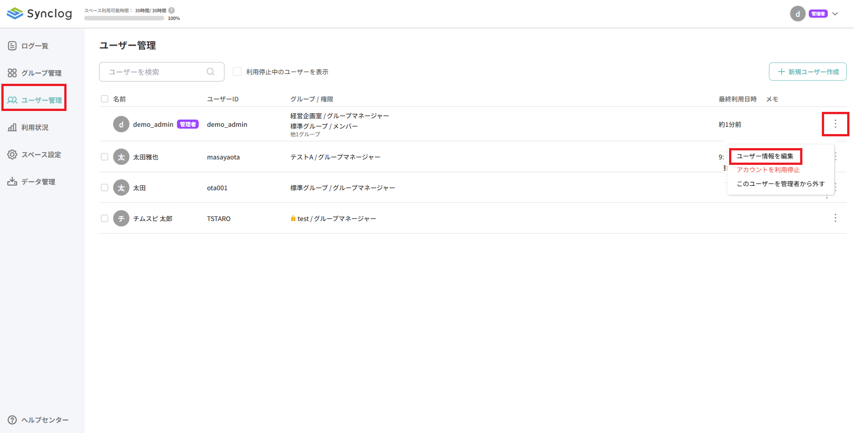This screenshot has width=868, height=433.
Task: Check the select-all checkbox in the 名前 header
Action: click(x=105, y=98)
